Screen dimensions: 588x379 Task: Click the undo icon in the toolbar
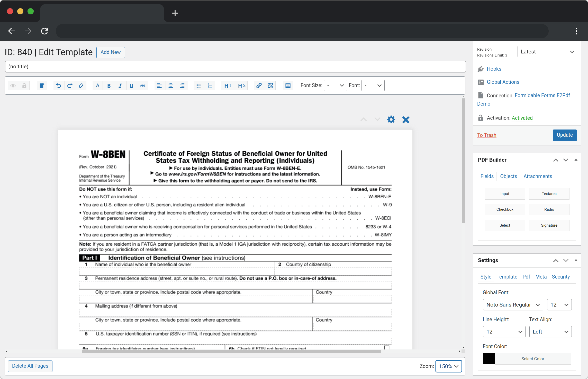coord(58,85)
